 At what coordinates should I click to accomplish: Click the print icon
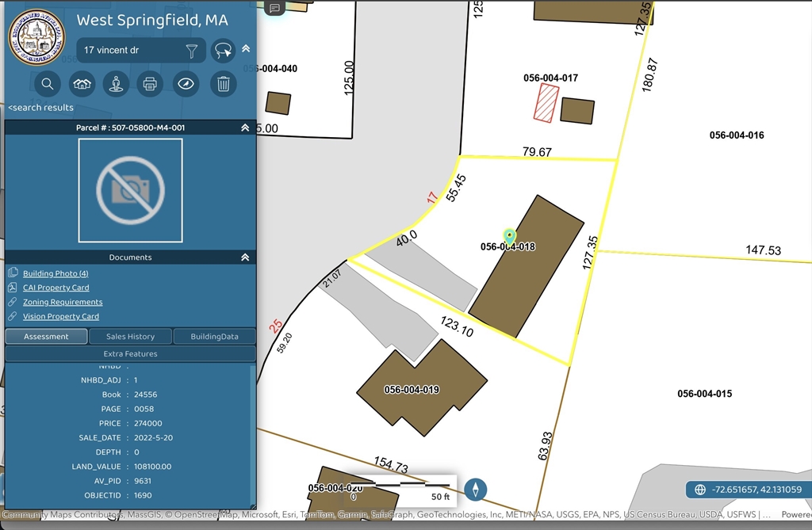click(150, 83)
